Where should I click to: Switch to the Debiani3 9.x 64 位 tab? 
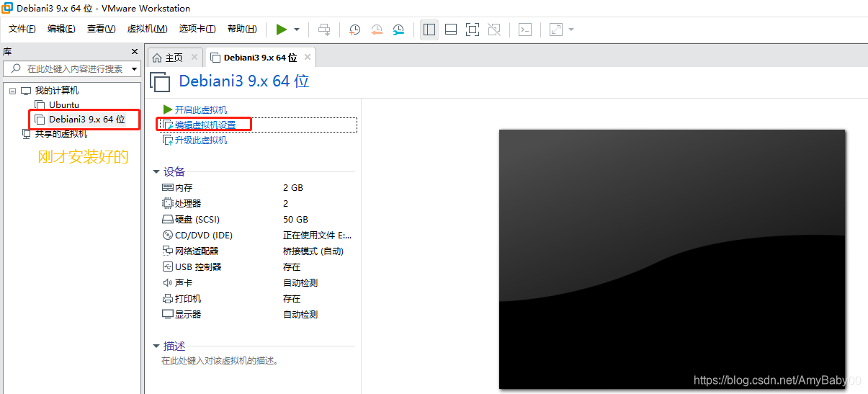click(260, 58)
